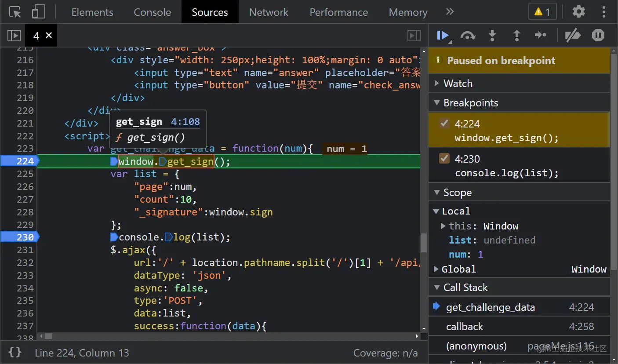Close the file tab named 4

pyautogui.click(x=49, y=35)
